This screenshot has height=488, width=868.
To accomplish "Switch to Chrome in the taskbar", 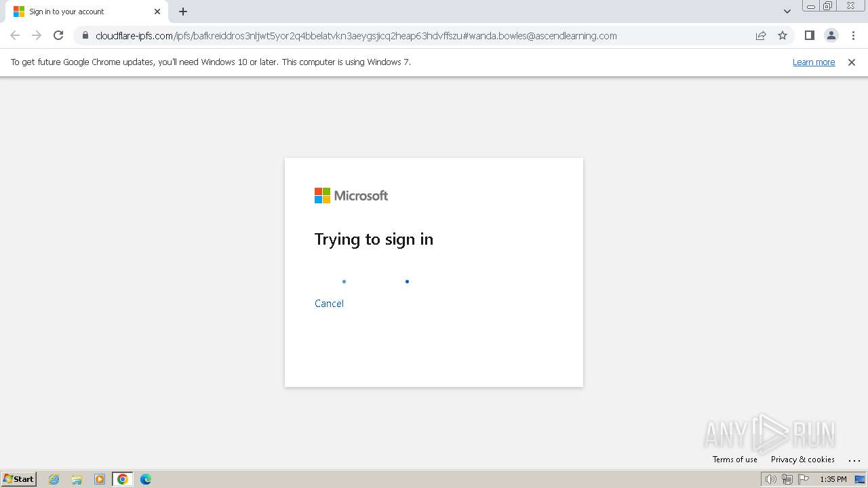I will tap(123, 479).
